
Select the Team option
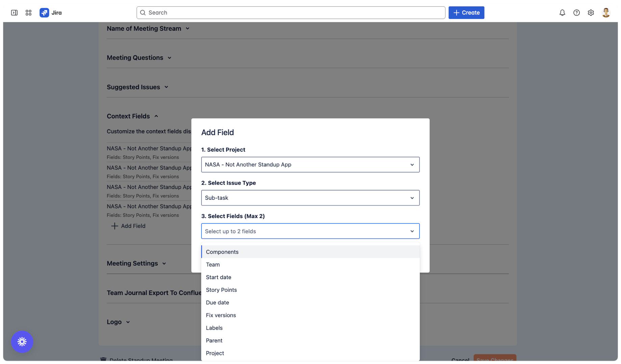pos(310,265)
